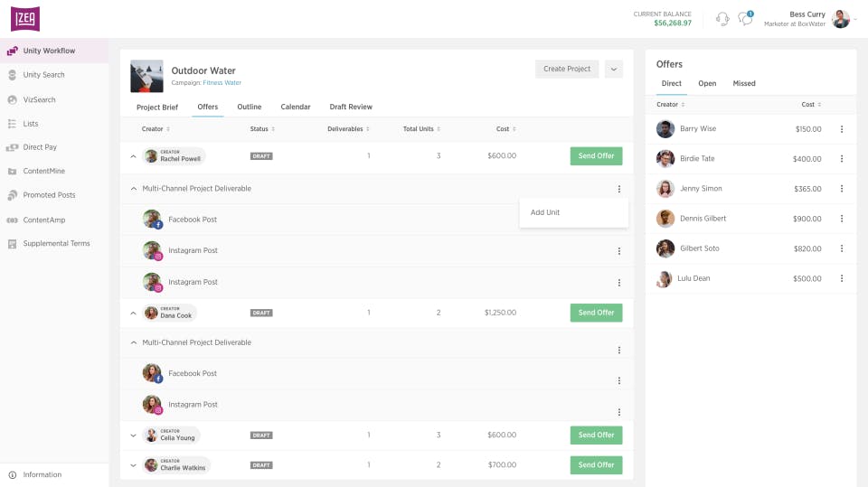Open options menu for Barry Wise offer

click(x=842, y=129)
